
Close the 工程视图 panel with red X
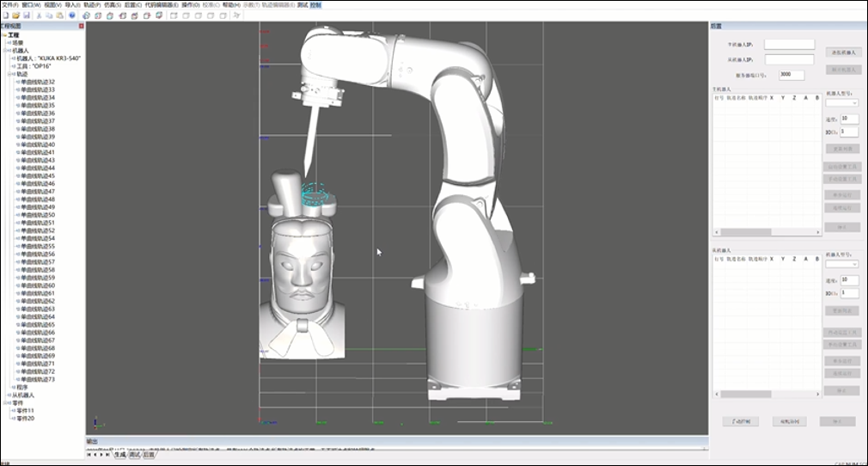coord(82,26)
